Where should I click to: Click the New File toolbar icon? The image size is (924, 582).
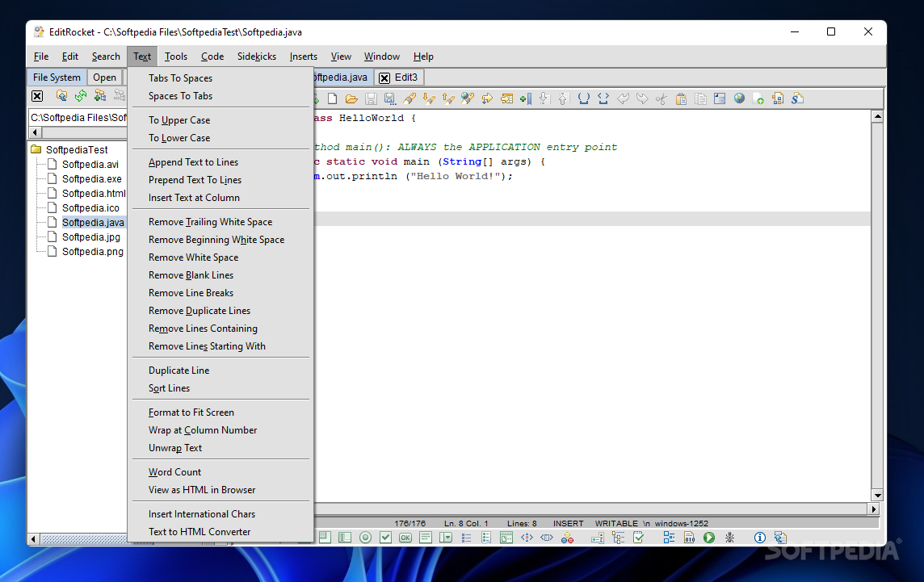(x=332, y=98)
